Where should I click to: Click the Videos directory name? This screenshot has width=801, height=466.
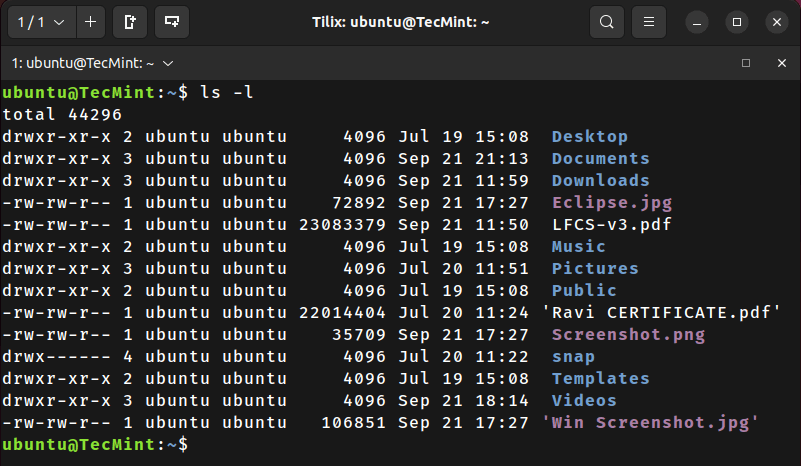click(x=584, y=400)
